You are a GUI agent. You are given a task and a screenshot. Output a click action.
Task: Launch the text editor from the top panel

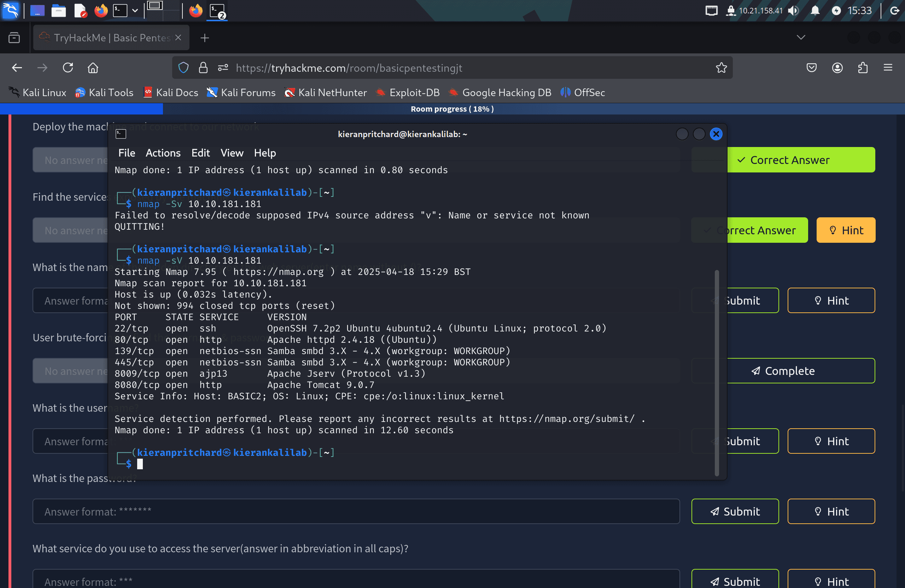80,11
